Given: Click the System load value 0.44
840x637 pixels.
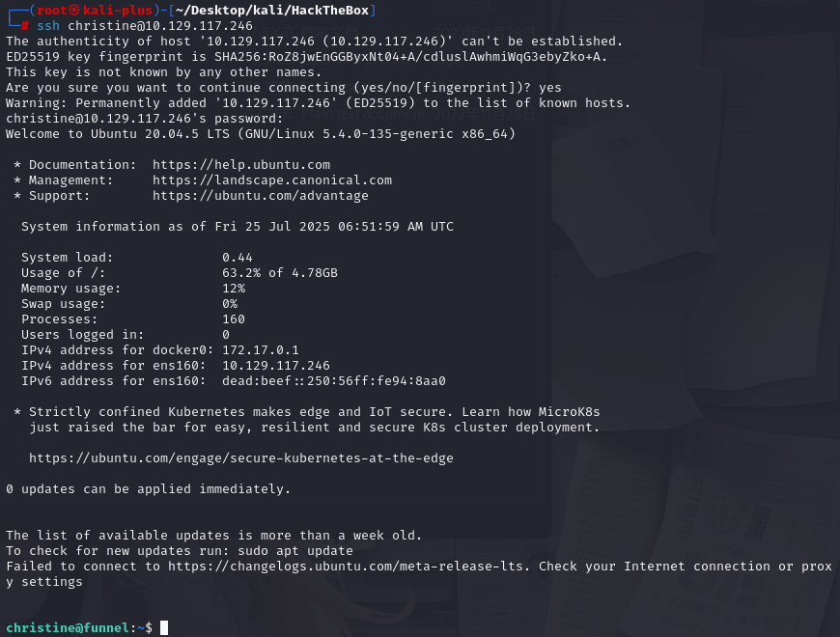Looking at the screenshot, I should point(237,258).
